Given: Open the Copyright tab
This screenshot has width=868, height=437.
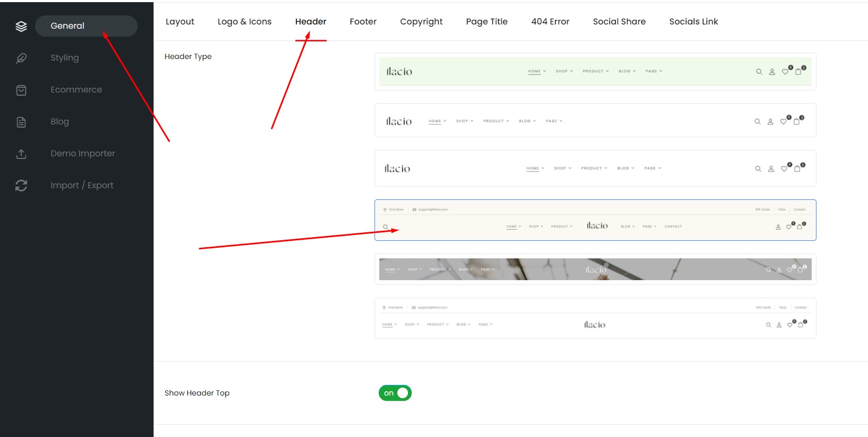Looking at the screenshot, I should (x=421, y=21).
